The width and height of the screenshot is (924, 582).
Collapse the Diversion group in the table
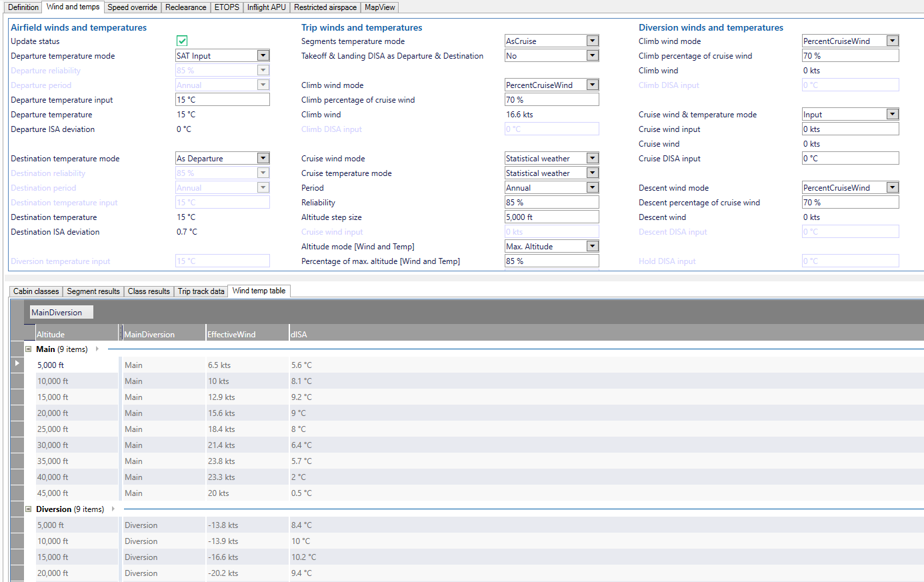pos(28,509)
